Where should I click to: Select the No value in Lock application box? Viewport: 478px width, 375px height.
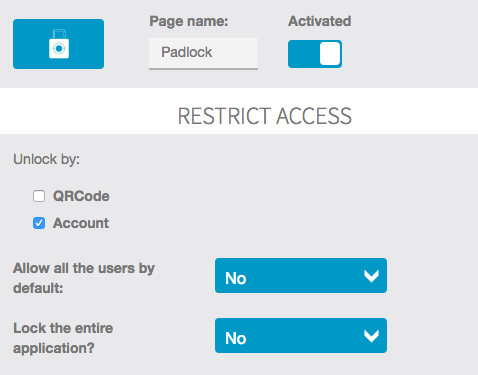point(236,338)
